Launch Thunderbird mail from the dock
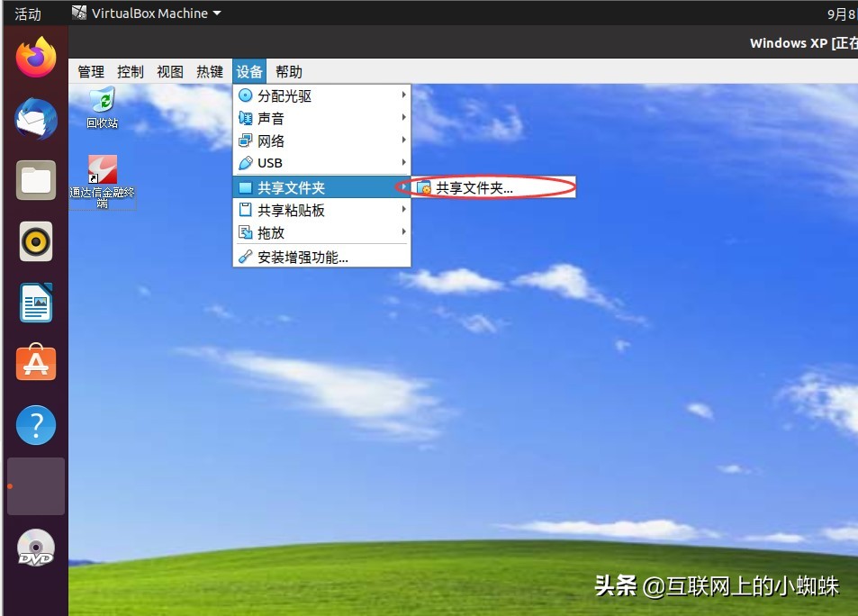The image size is (858, 616). pos(34,118)
